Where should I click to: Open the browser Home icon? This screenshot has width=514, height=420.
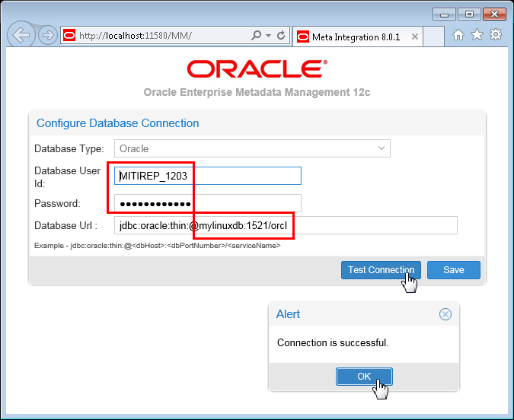[458, 35]
